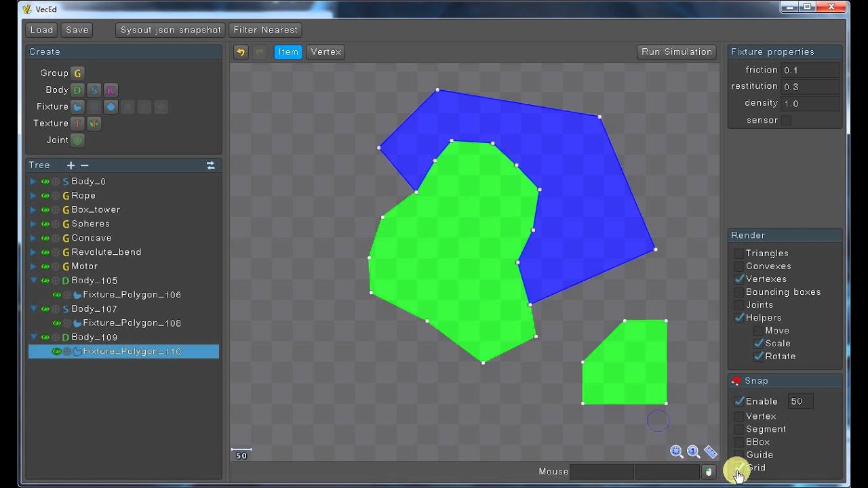Screen dimensions: 868x488
Task: Click the greyed Redo arrow icon
Action: [x=259, y=52]
